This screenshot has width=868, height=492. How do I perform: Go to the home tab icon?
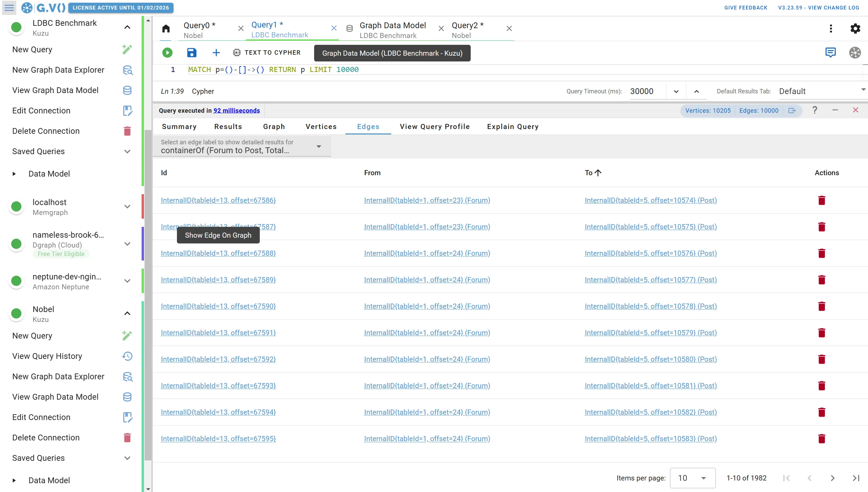pos(166,29)
